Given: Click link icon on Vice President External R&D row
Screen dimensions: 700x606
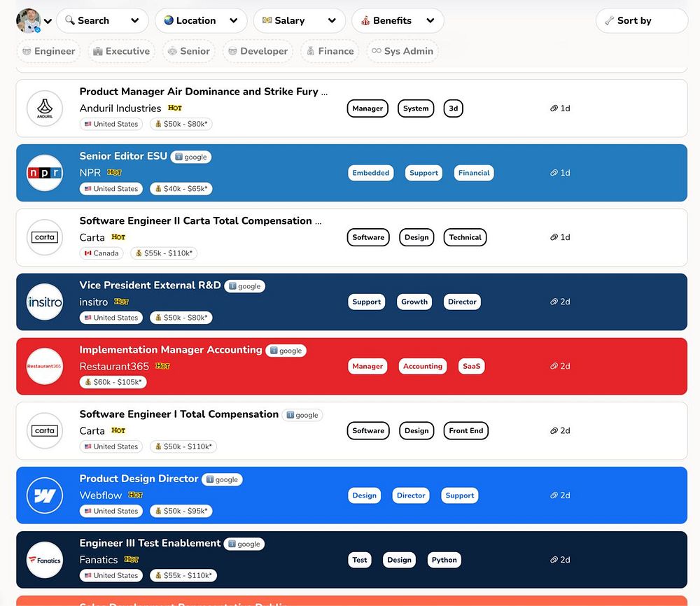Looking at the screenshot, I should 554,302.
